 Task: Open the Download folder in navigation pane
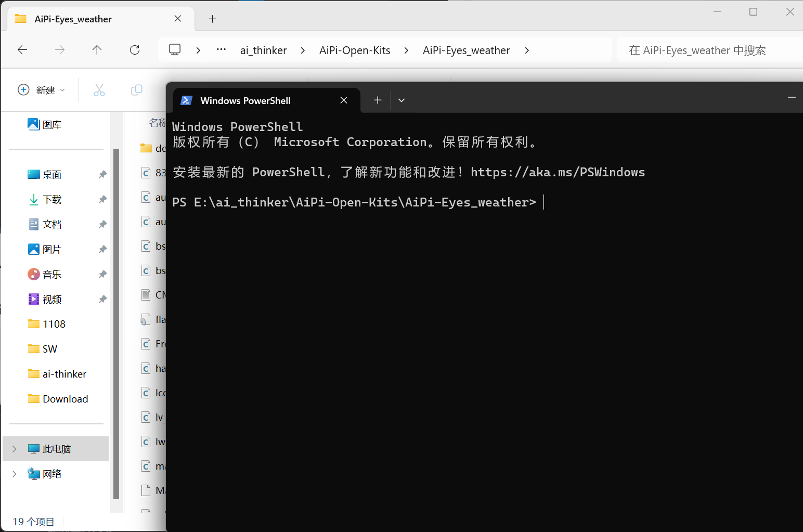tap(58, 399)
